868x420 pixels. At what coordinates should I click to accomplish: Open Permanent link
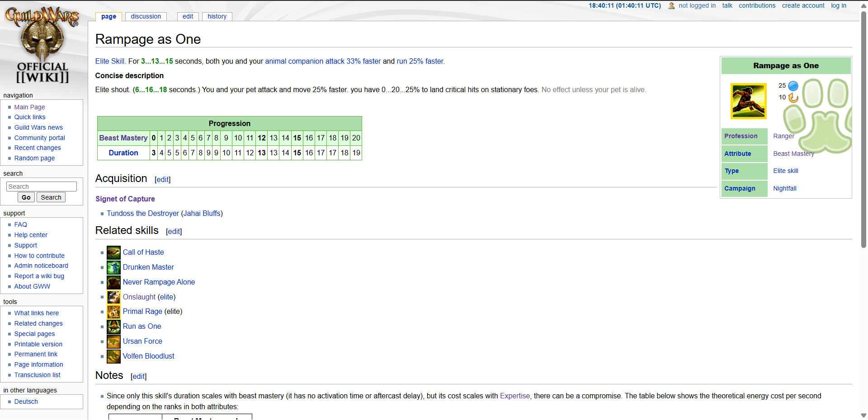tap(36, 354)
